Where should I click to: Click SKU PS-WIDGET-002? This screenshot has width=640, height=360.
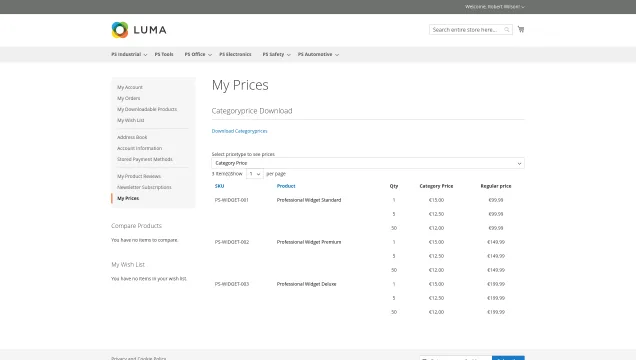click(x=232, y=242)
